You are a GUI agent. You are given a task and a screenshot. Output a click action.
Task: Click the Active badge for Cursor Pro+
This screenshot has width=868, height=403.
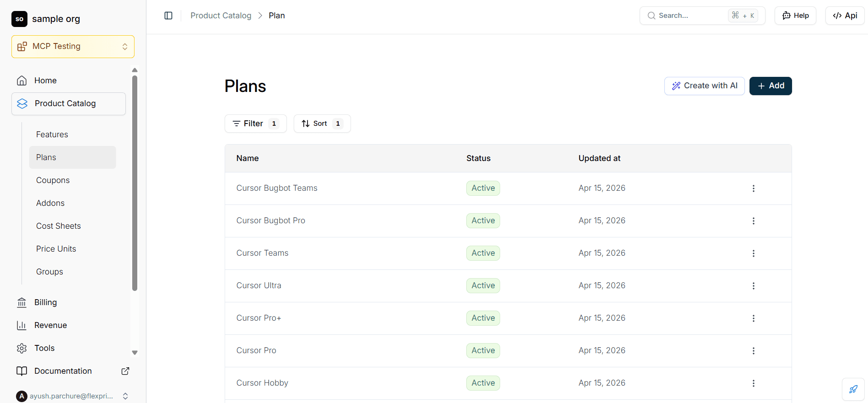pyautogui.click(x=483, y=318)
